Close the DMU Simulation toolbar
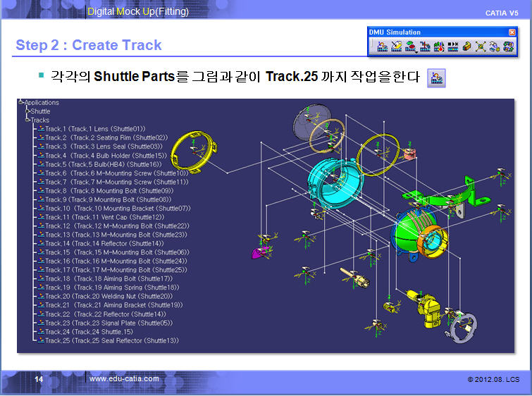The image size is (532, 396). coord(512,32)
